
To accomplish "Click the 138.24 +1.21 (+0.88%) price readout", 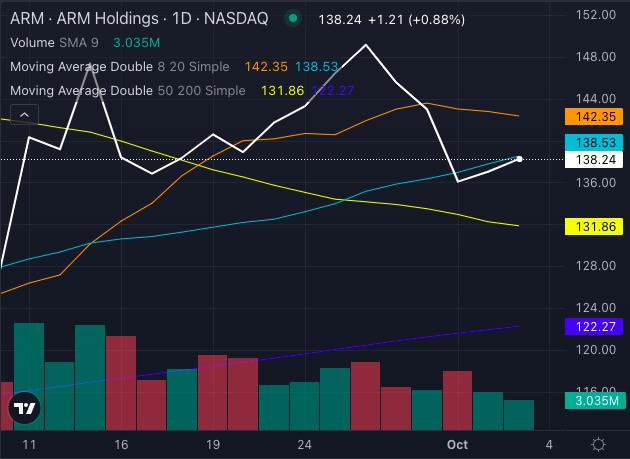I will pyautogui.click(x=392, y=19).
